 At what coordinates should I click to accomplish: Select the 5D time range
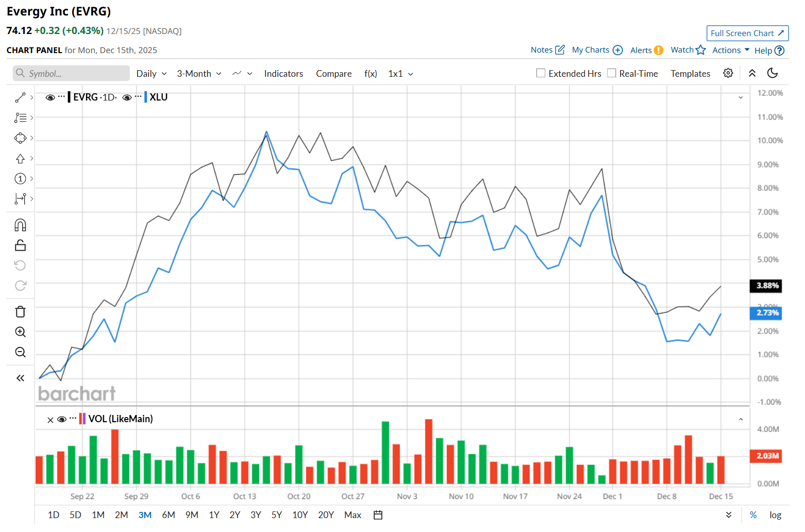pyautogui.click(x=75, y=515)
